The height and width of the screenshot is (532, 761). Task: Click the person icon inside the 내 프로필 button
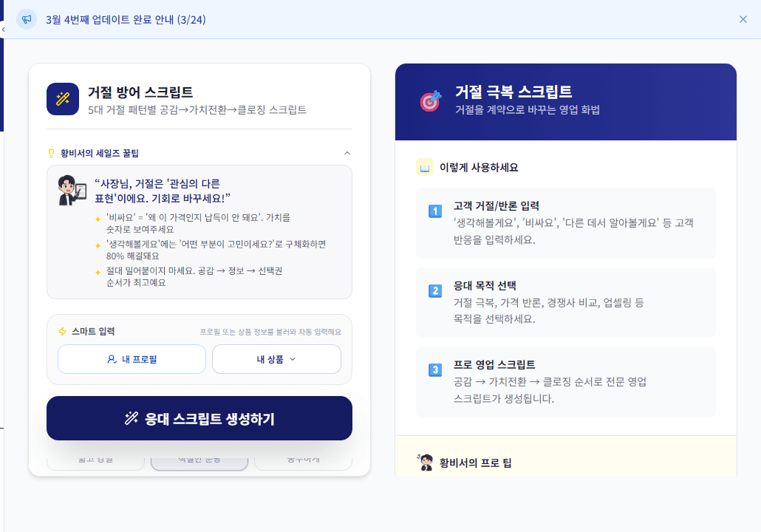pyautogui.click(x=112, y=358)
